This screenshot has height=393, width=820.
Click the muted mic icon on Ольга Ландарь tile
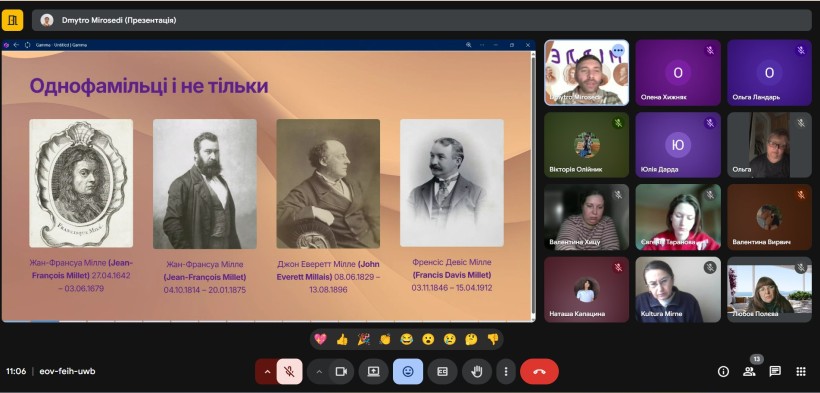click(x=801, y=50)
